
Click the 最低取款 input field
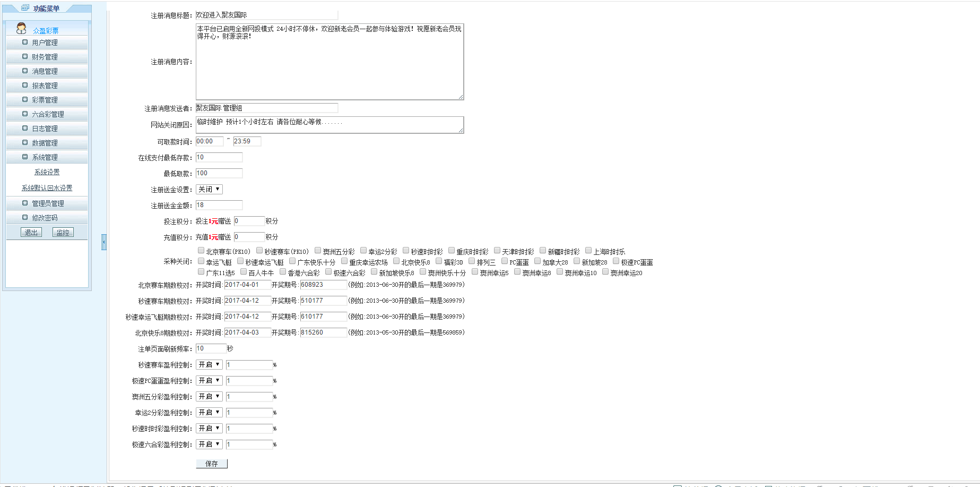(x=219, y=173)
